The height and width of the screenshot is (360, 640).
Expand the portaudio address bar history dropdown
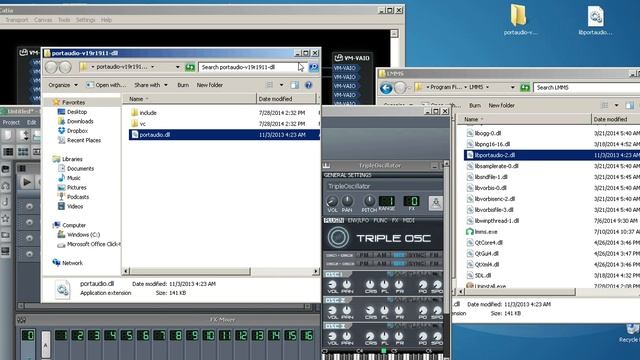click(x=178, y=67)
